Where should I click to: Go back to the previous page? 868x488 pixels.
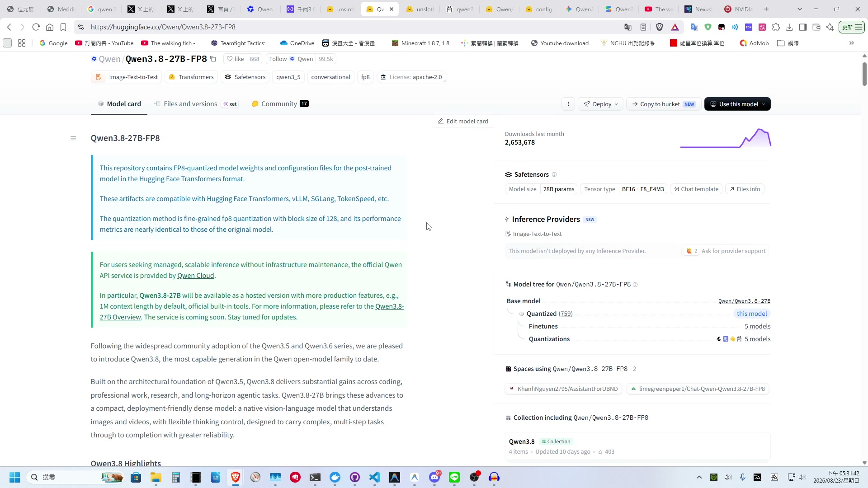pos(9,27)
